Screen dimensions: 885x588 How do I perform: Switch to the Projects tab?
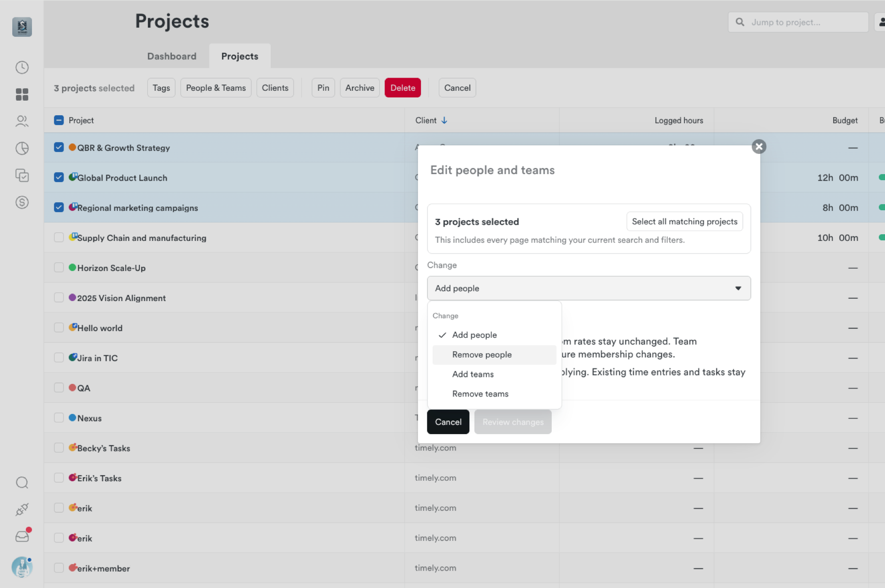point(240,56)
